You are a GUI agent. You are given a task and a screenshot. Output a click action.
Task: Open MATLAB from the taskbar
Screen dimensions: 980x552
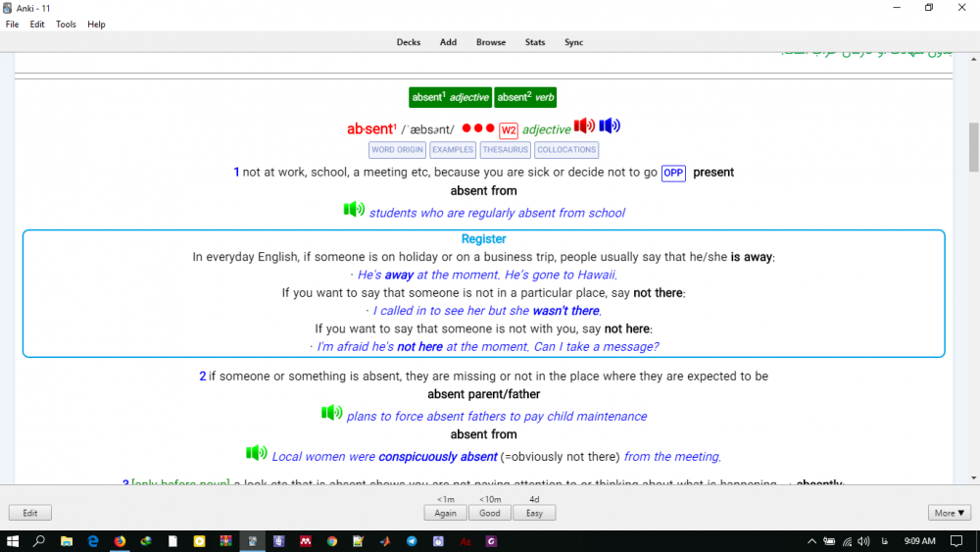(385, 541)
